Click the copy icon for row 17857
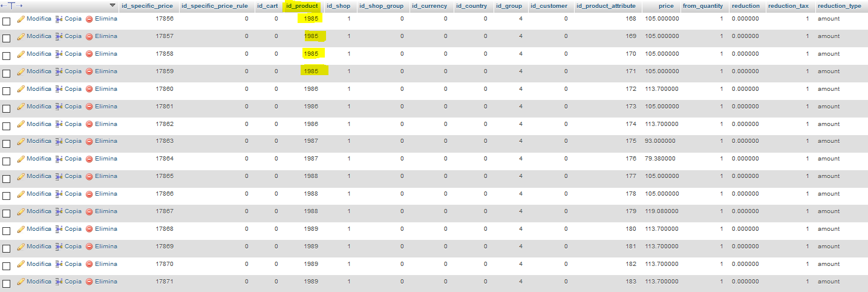This screenshot has height=292, width=868. (59, 36)
